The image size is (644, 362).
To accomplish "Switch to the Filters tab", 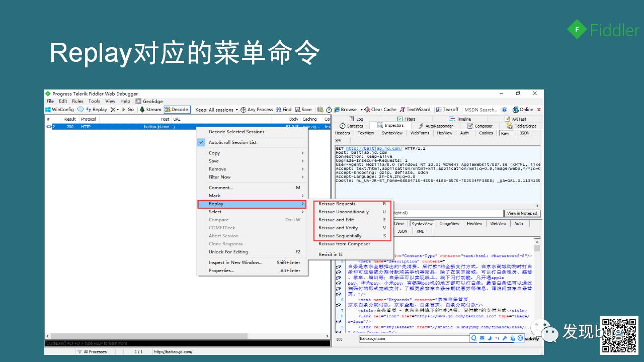I will click(x=407, y=119).
